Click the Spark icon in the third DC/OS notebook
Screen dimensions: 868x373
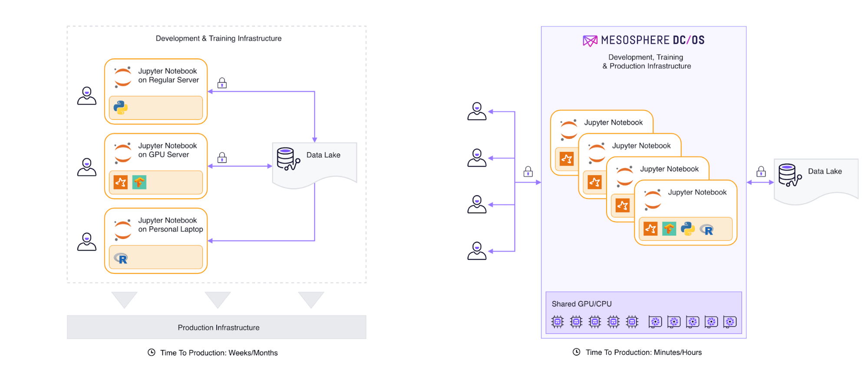pyautogui.click(x=623, y=205)
